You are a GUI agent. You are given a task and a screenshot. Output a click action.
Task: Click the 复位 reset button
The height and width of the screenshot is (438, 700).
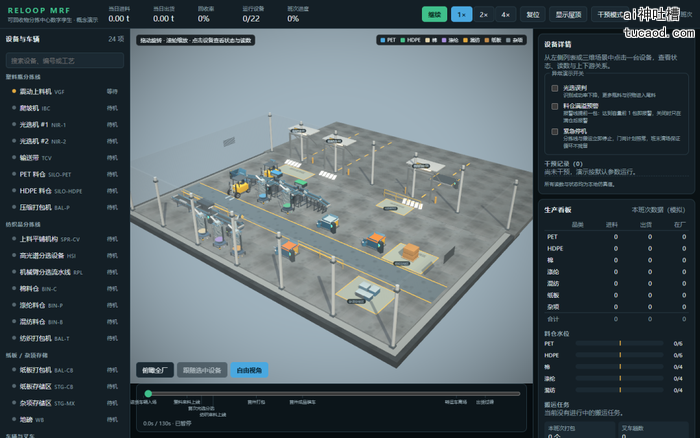[533, 14]
